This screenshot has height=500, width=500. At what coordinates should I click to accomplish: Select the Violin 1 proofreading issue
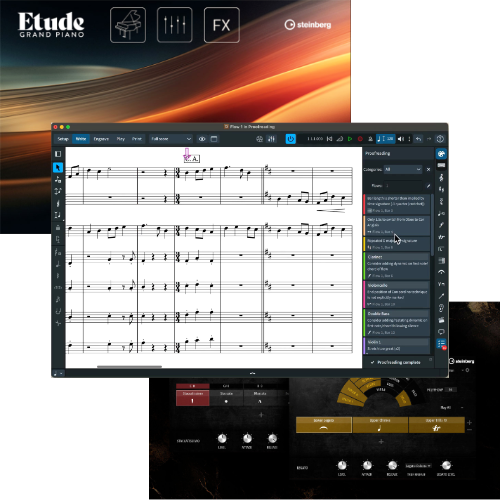pyautogui.click(x=396, y=345)
